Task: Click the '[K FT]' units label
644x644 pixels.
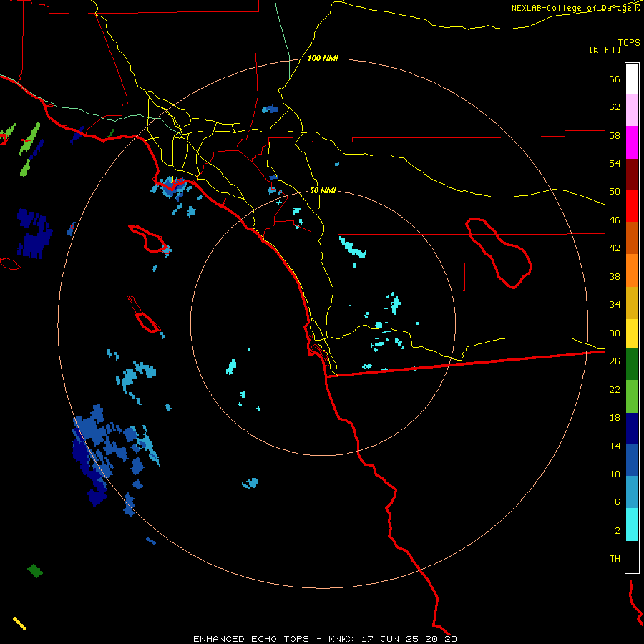Action: coord(605,49)
